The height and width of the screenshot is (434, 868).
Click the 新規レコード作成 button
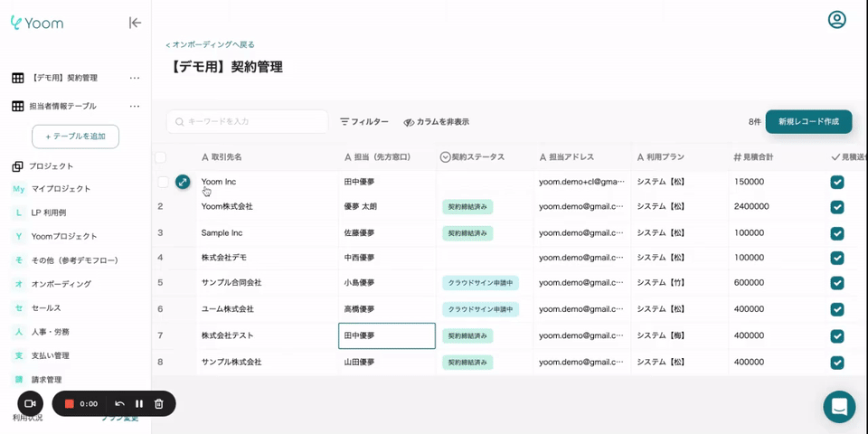[808, 122]
